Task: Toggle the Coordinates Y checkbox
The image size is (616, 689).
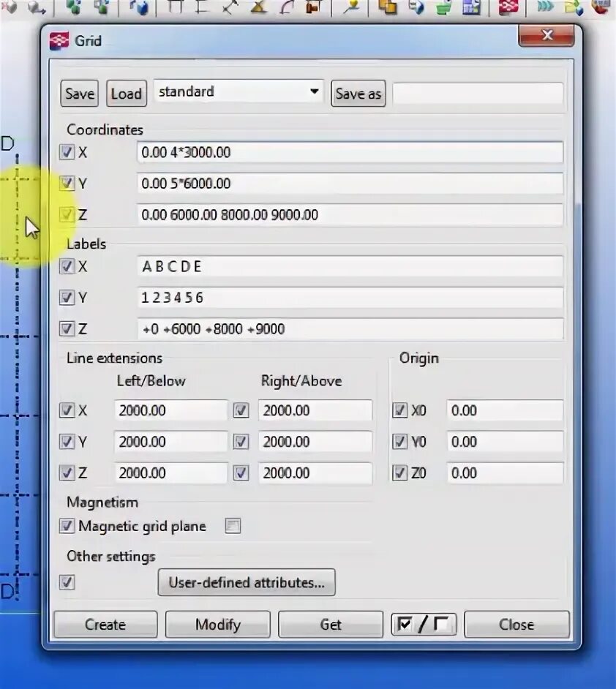Action: point(67,184)
